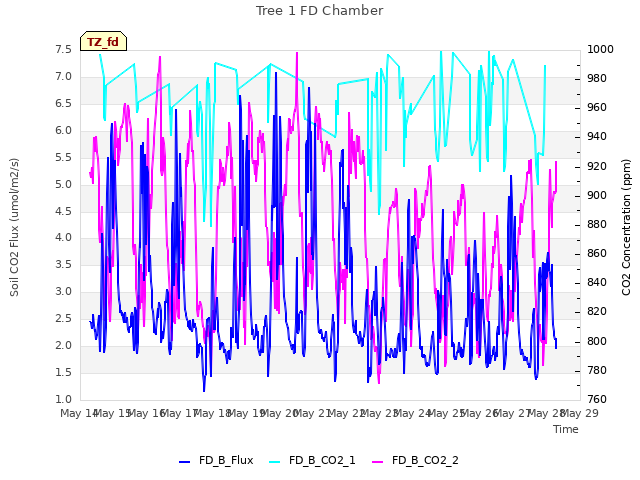Toggle FD_B_Flux series in legend
Viewport: 640px width, 480px height.
[216, 460]
